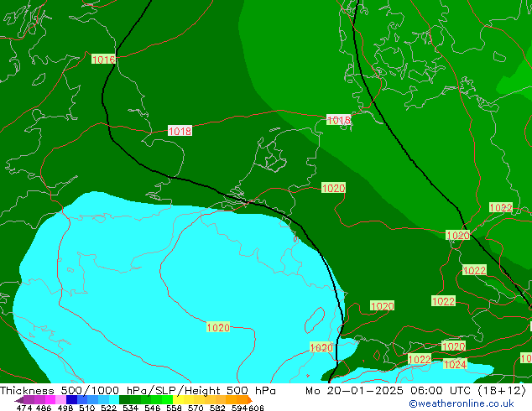The image size is (532, 411).
Task: Click the legend value 558
Action: pyautogui.click(x=174, y=408)
